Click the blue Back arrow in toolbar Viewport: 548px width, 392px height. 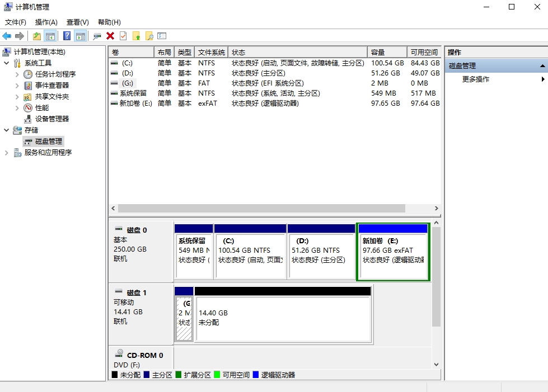[7, 36]
